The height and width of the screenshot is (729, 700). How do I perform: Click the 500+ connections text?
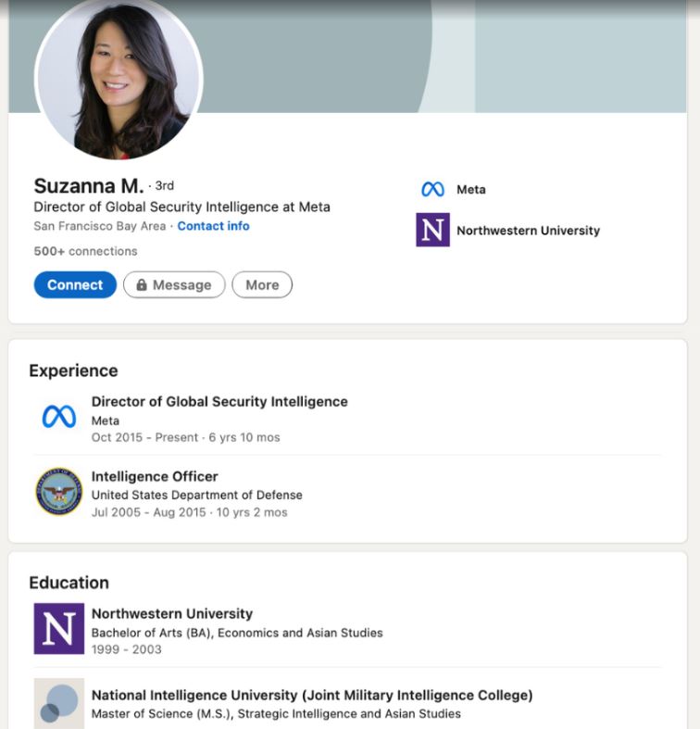(85, 251)
